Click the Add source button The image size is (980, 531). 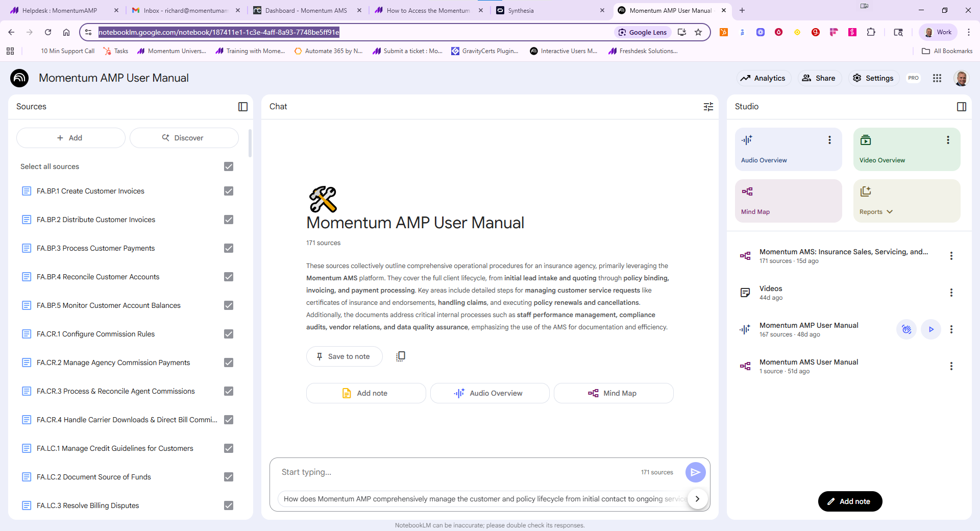point(70,138)
